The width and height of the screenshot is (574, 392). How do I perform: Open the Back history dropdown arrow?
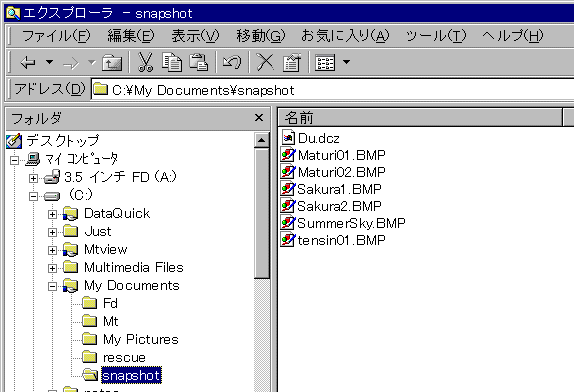point(49,62)
